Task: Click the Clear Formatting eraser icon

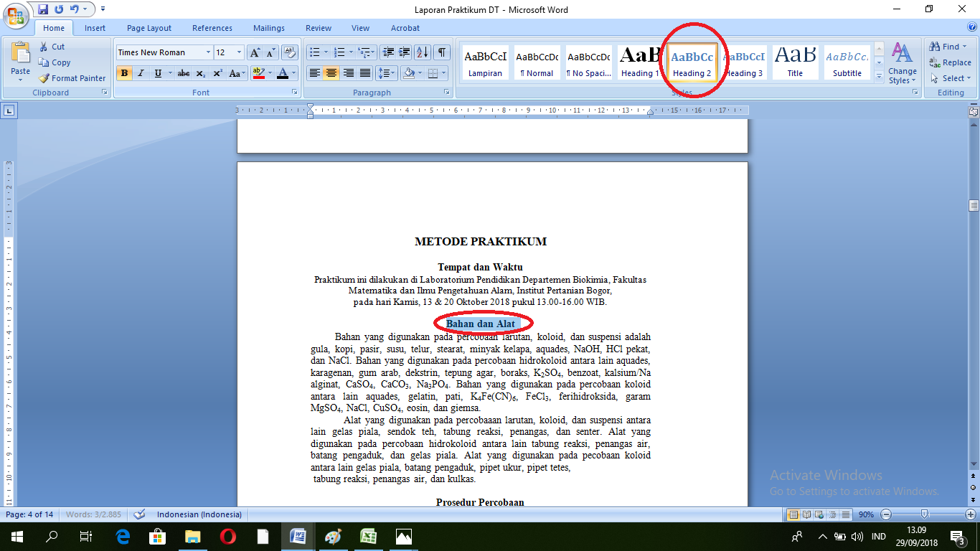Action: tap(290, 52)
